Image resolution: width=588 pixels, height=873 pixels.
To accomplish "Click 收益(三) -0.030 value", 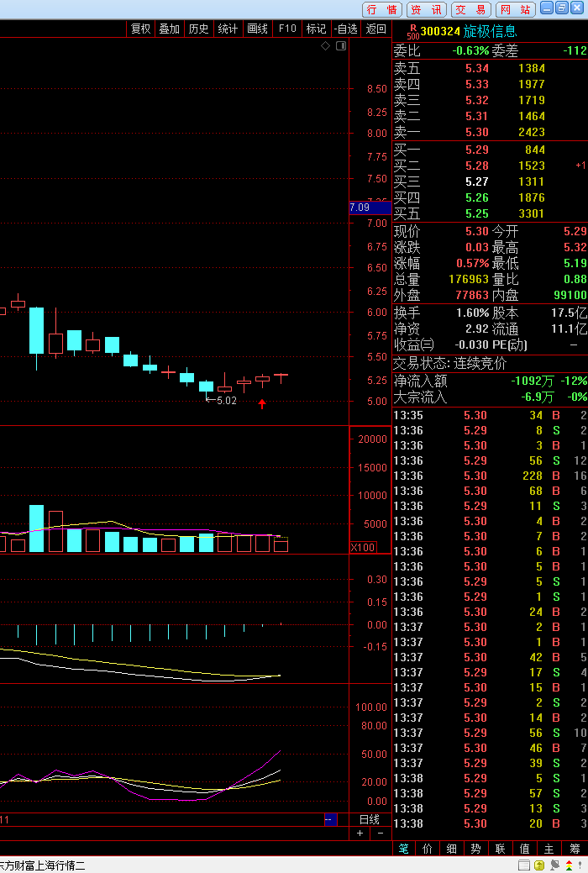I will pyautogui.click(x=471, y=344).
